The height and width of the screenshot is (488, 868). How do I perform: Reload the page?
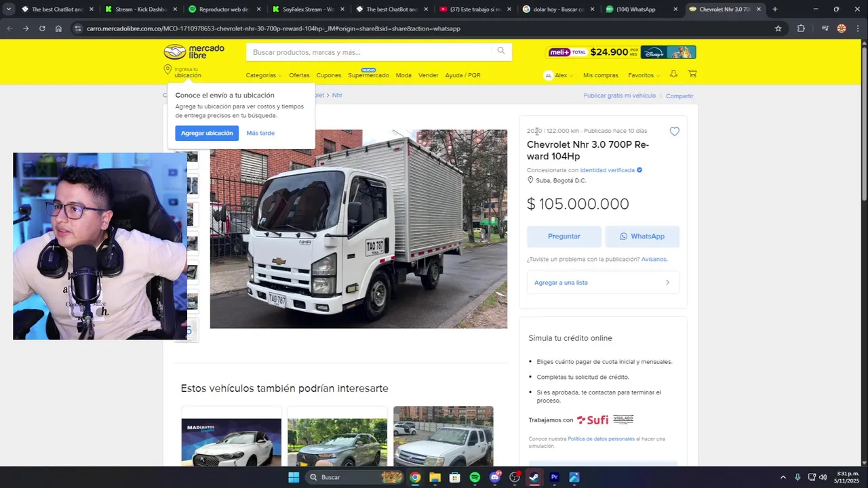click(42, 28)
